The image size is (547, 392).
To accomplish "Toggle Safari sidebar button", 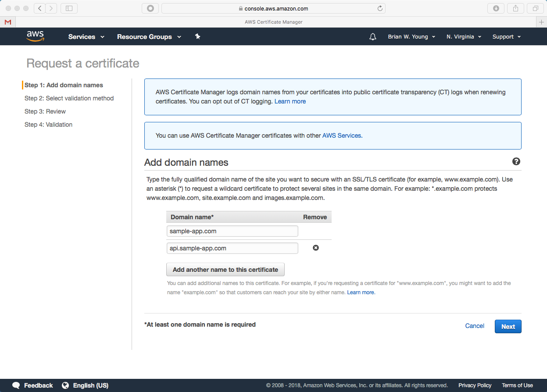I will point(69,8).
